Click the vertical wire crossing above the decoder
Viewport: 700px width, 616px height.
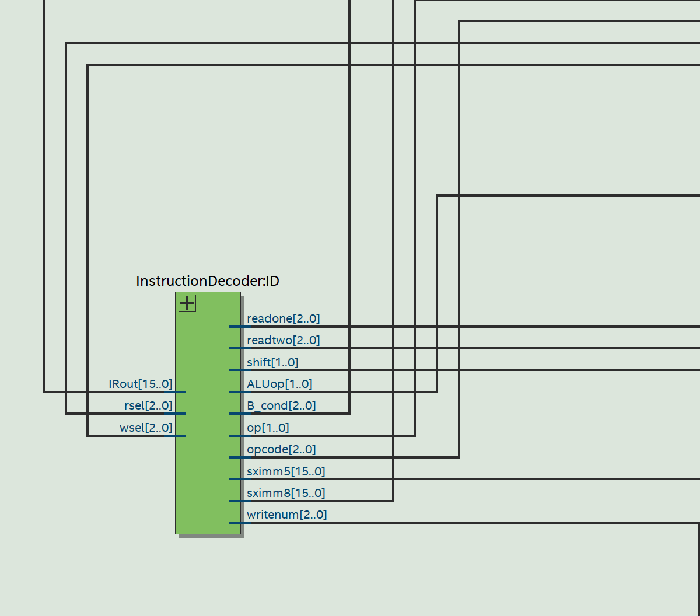[350, 175]
